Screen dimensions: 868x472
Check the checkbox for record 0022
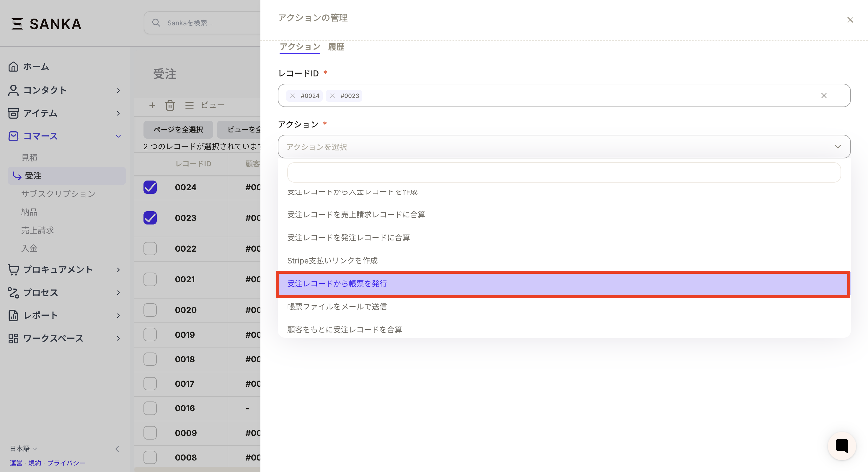[150, 248]
